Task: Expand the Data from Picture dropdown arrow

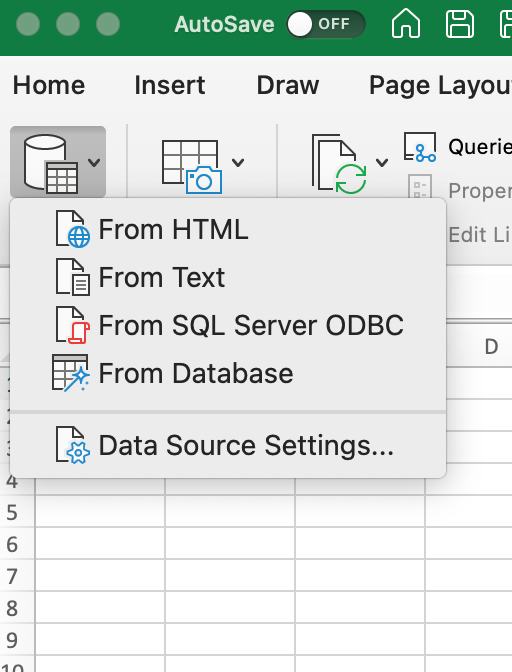Action: pyautogui.click(x=238, y=162)
